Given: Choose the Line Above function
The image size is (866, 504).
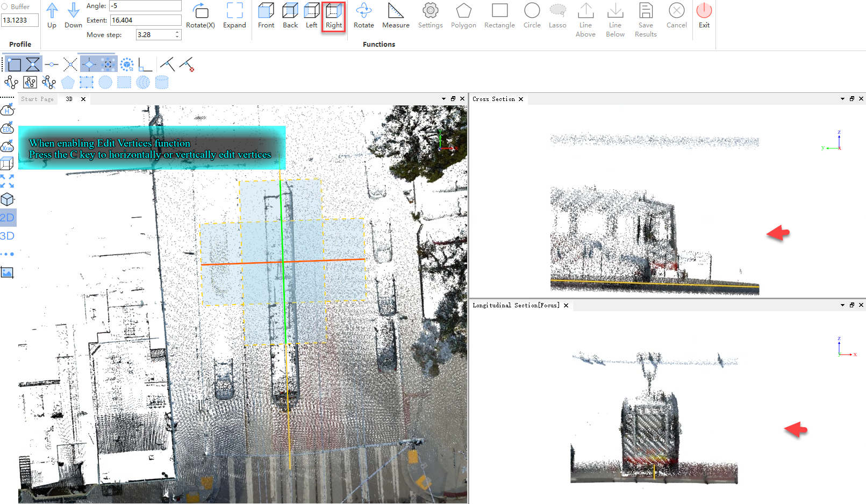Looking at the screenshot, I should click(x=585, y=20).
